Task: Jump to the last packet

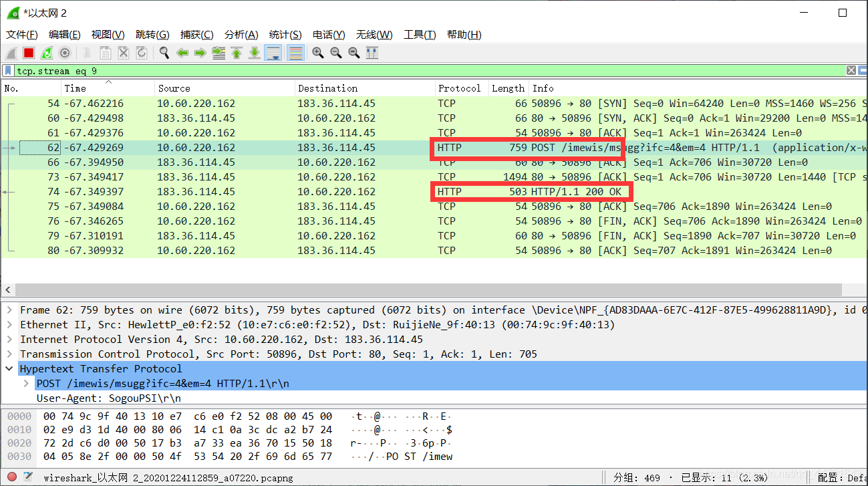Action: 255,53
